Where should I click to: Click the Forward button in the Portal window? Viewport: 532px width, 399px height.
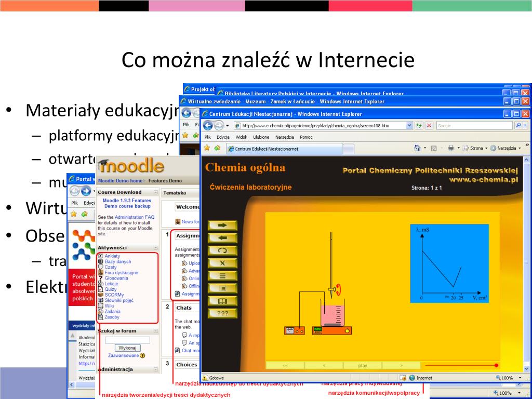86,191
